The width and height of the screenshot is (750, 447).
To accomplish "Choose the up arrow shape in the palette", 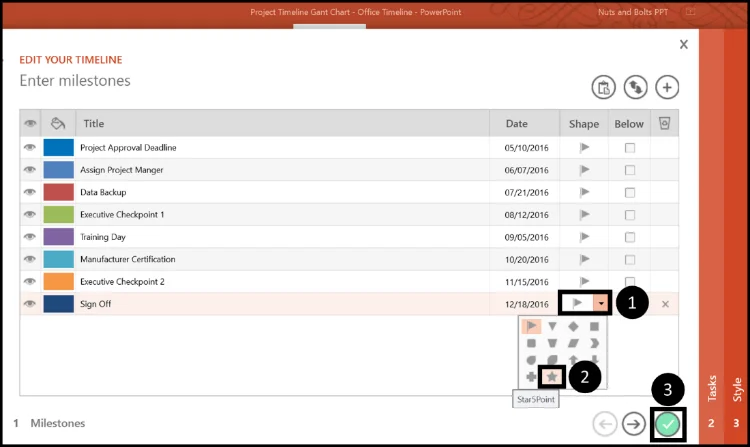I will coord(573,360).
